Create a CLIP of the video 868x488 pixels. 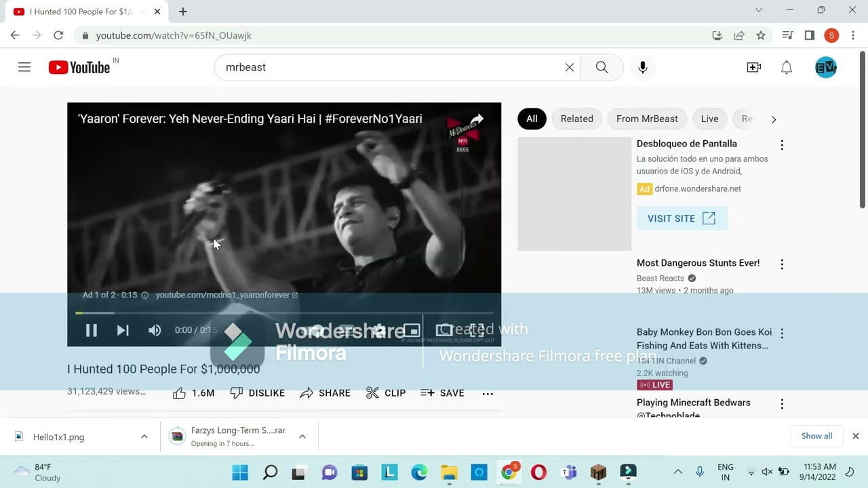[x=386, y=393]
